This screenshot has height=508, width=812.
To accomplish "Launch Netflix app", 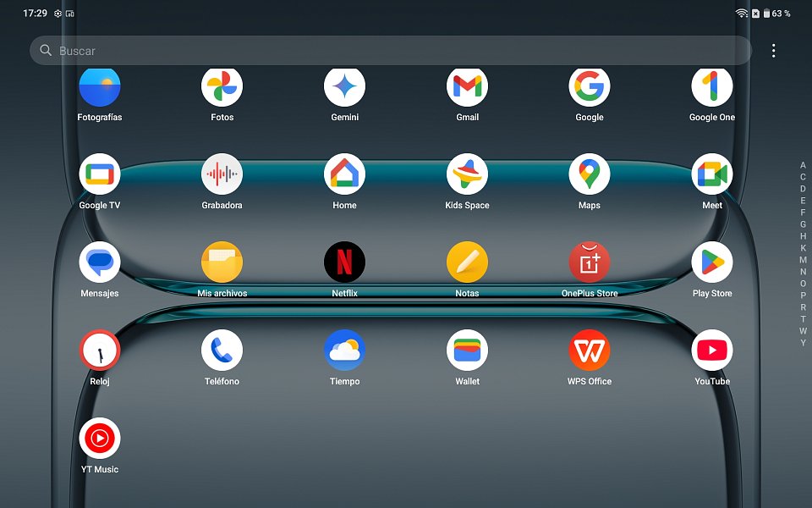I will coord(344,262).
